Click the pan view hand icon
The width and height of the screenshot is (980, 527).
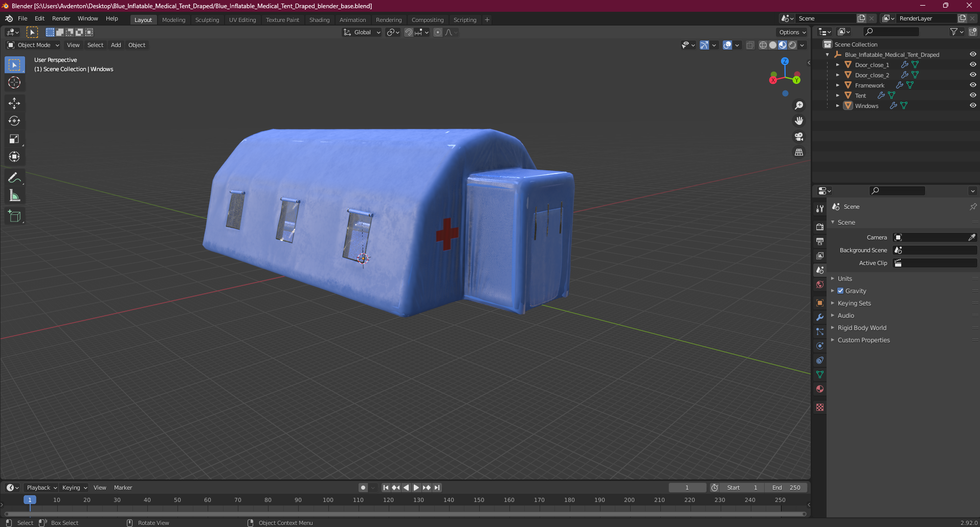[x=799, y=121]
